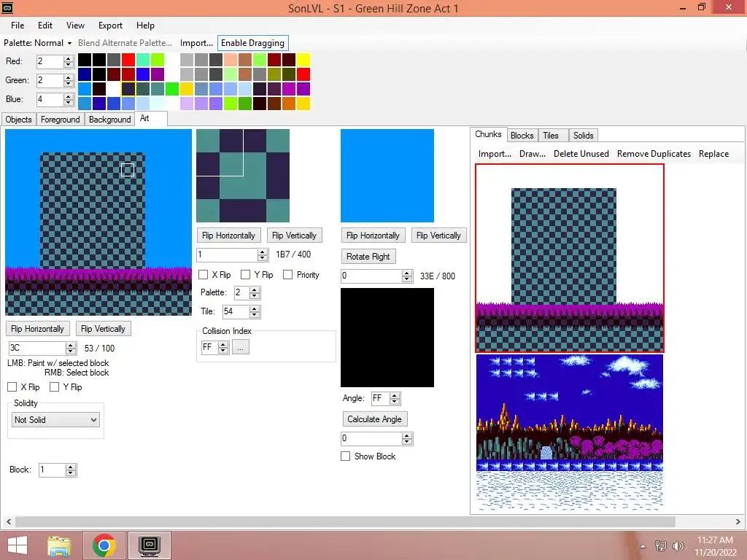
Task: Show hidden system tray icons
Action: point(643,546)
